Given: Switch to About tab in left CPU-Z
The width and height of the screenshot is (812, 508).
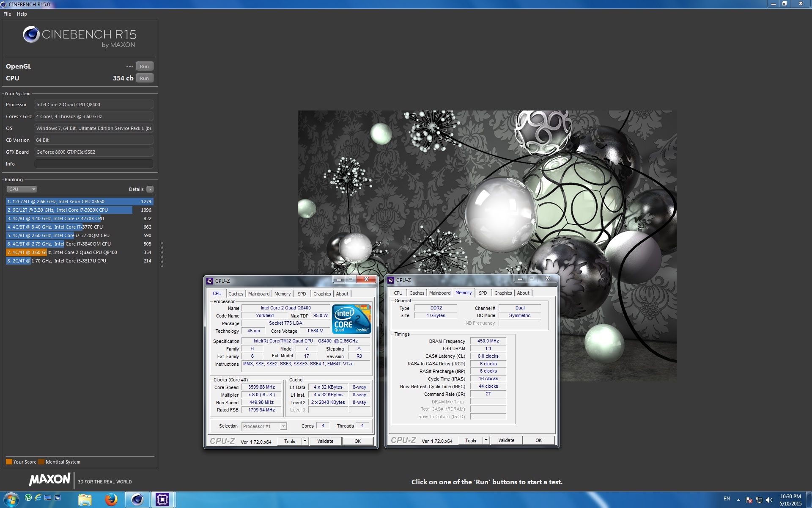Looking at the screenshot, I should [x=342, y=294].
